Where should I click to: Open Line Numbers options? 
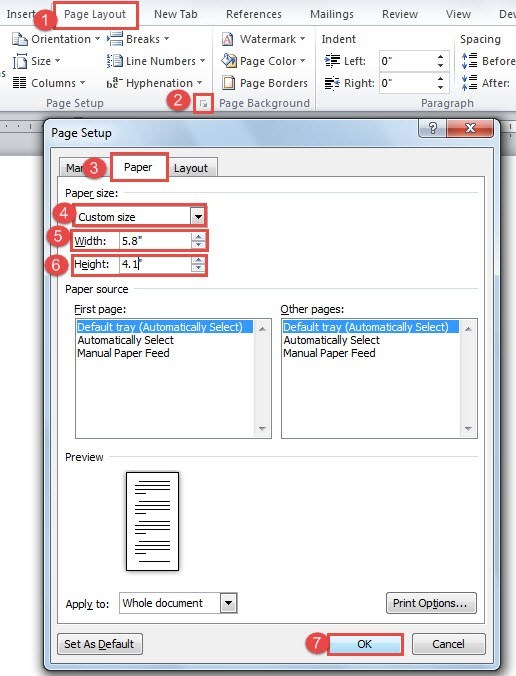pos(156,61)
